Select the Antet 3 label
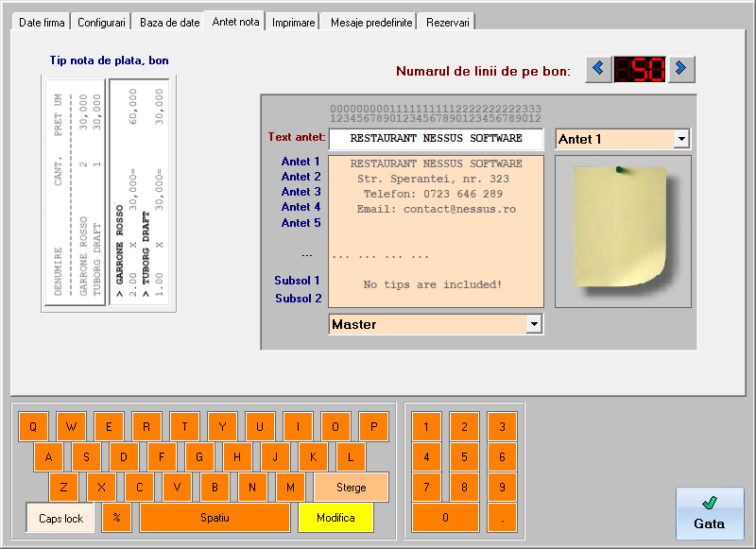This screenshot has width=756, height=549. (x=301, y=192)
